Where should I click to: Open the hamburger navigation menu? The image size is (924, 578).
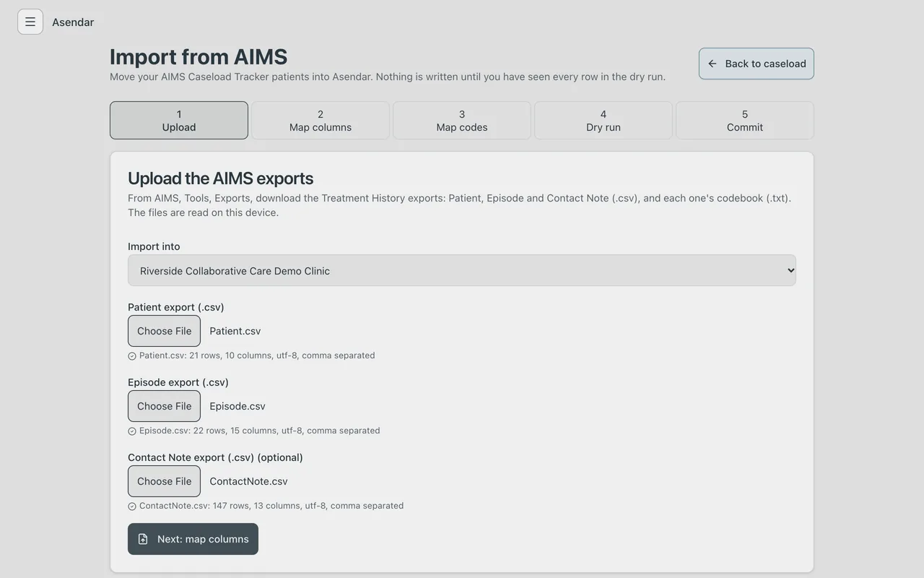point(30,22)
